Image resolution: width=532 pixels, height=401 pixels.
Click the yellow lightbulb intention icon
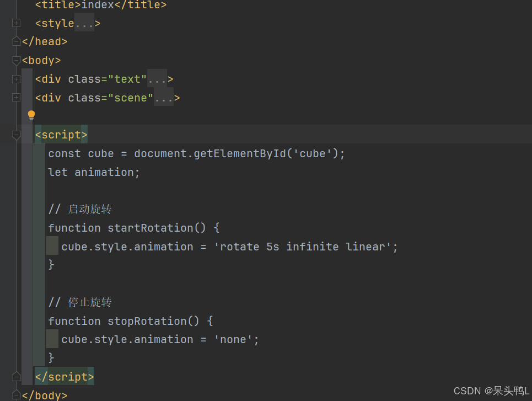31,115
